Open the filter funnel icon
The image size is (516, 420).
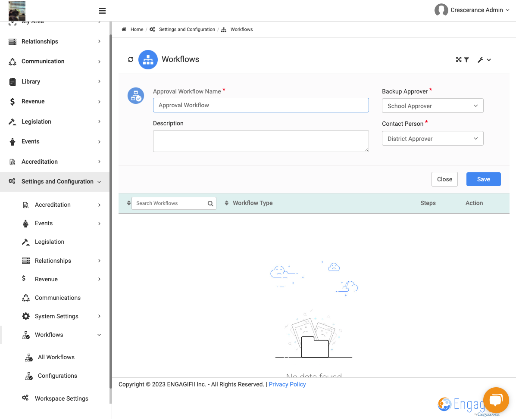pos(466,60)
